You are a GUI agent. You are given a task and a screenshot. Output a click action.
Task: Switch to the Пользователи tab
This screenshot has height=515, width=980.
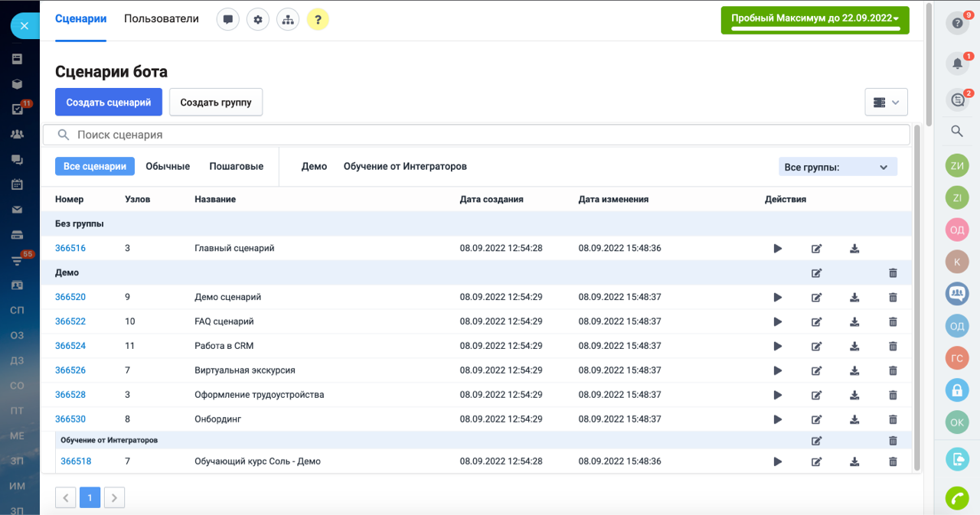tap(162, 19)
